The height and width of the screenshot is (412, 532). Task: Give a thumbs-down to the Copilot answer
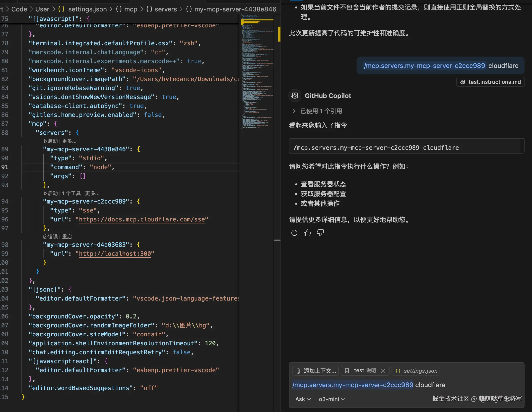(320, 233)
